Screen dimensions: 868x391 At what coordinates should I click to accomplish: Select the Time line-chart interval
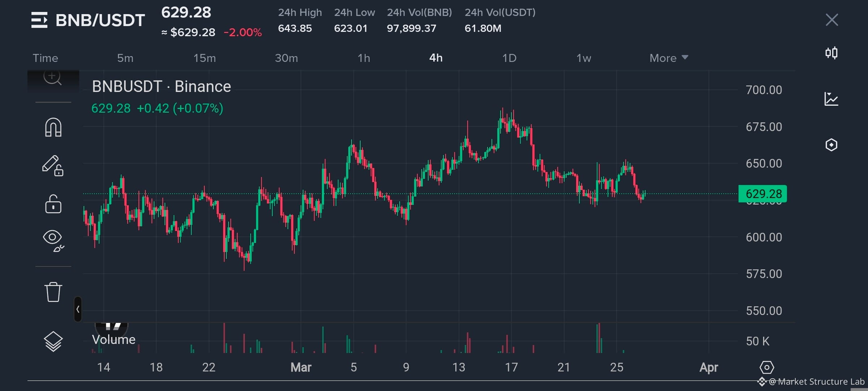point(45,58)
